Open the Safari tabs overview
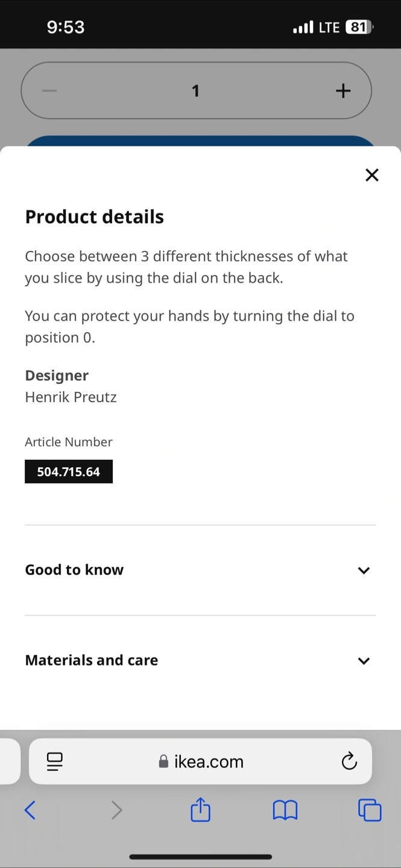401x868 pixels. pyautogui.click(x=370, y=810)
